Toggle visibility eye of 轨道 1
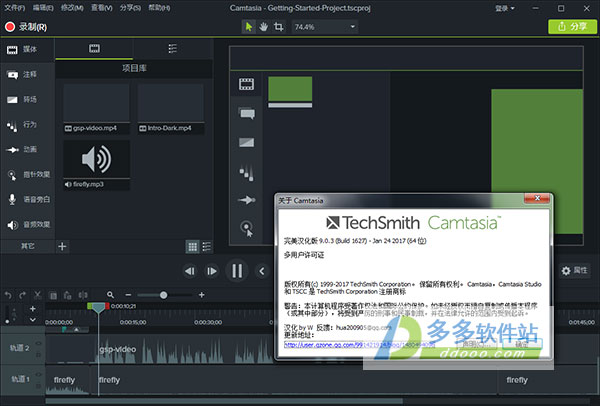Screen dimensions: 600x406 point(38,374)
